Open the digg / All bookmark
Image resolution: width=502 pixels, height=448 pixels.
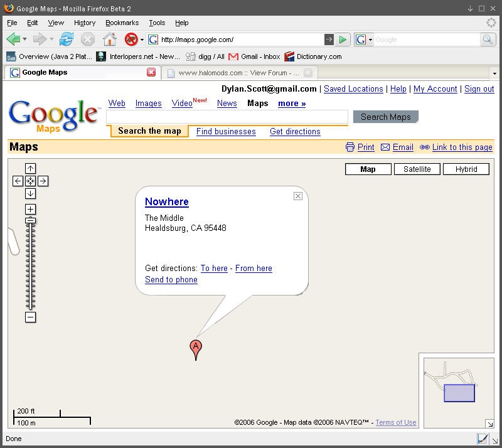205,56
